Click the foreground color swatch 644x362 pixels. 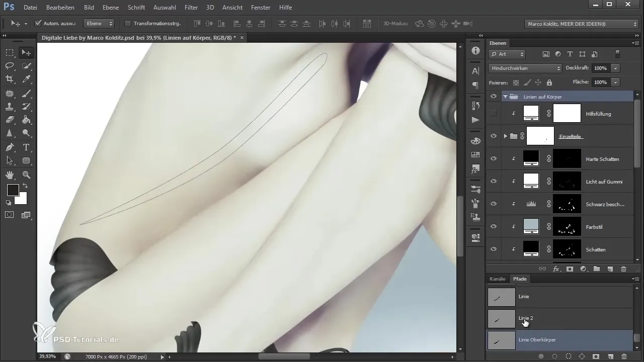(13, 190)
